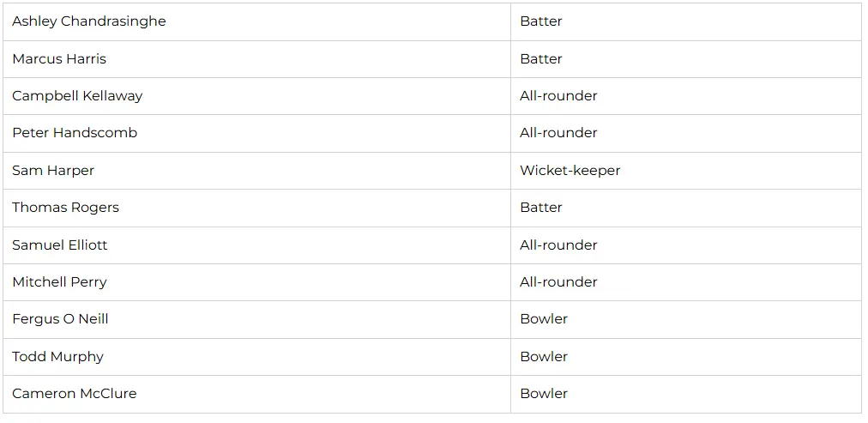The image size is (868, 423).
Task: Select the Thomas Rogers name cell
Action: pyautogui.click(x=65, y=208)
